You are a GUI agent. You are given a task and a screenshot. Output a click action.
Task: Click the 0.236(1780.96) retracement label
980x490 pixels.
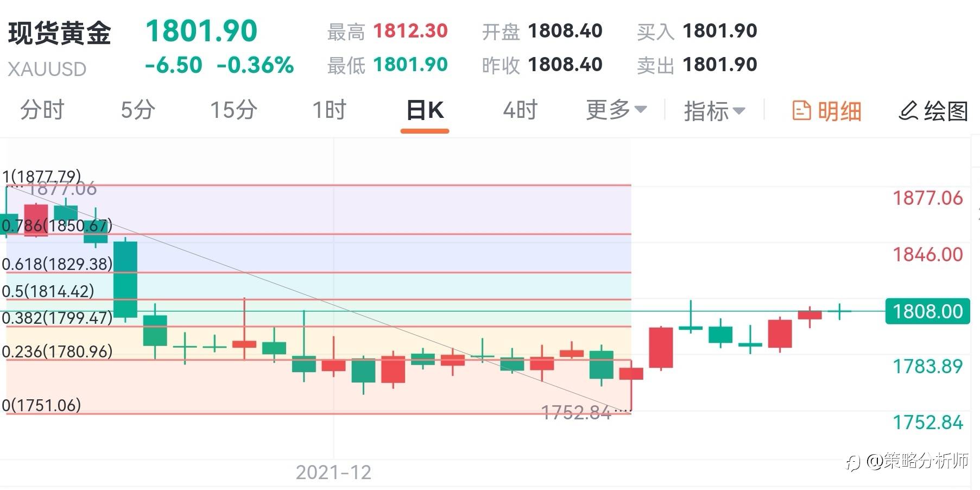[x=57, y=351]
